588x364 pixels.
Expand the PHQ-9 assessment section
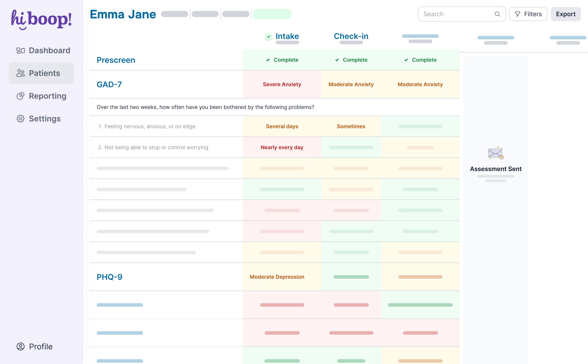(x=110, y=277)
